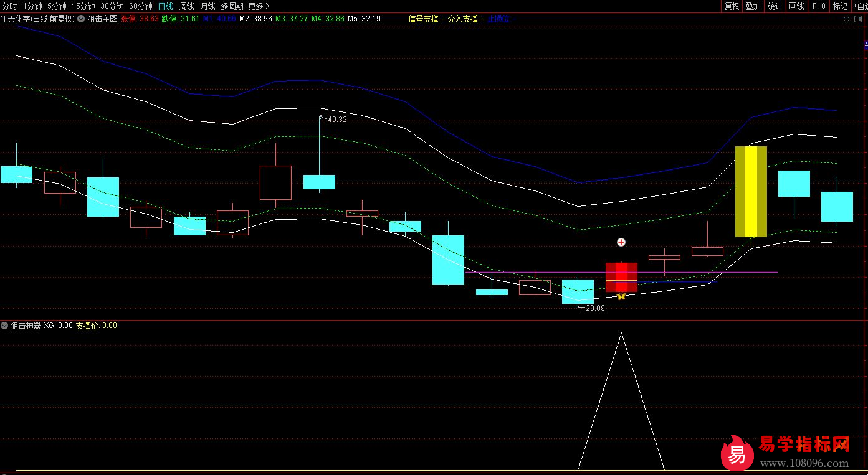Viewport: 868px width, 475px height.
Task: Open F10 company info
Action: coord(818,6)
